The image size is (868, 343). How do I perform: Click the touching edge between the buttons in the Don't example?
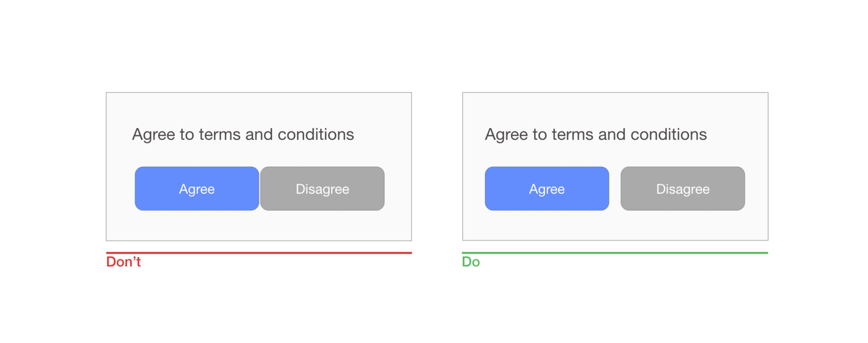[260, 189]
